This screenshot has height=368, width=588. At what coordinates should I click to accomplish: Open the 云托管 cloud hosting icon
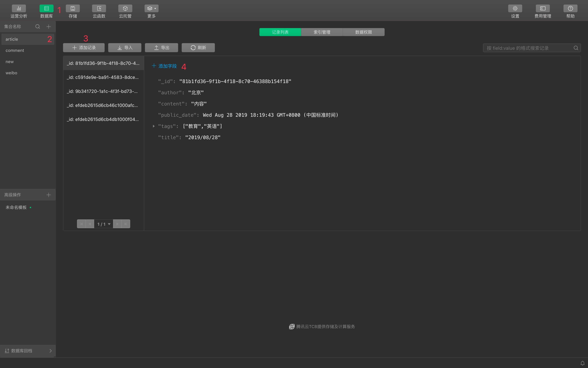[x=125, y=9]
